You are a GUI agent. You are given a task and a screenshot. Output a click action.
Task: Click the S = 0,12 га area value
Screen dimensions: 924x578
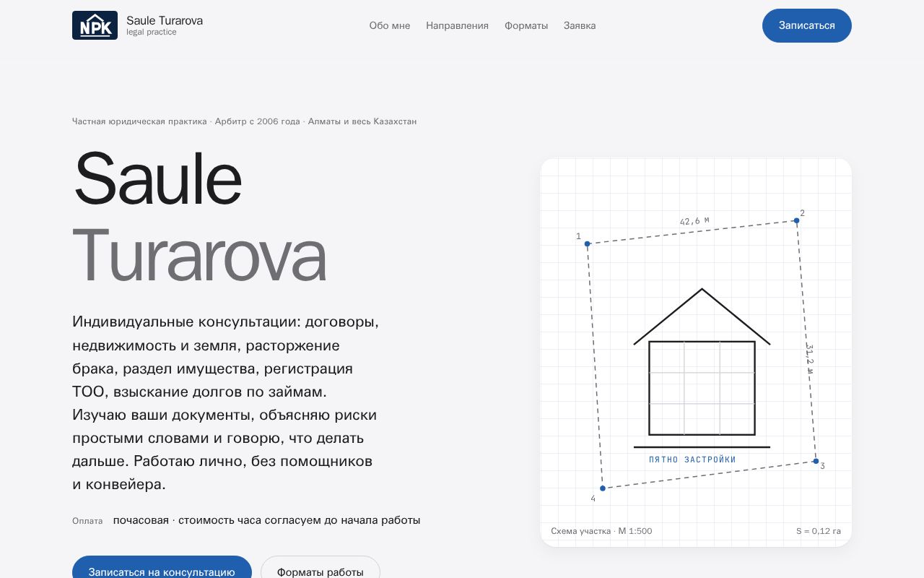click(819, 531)
